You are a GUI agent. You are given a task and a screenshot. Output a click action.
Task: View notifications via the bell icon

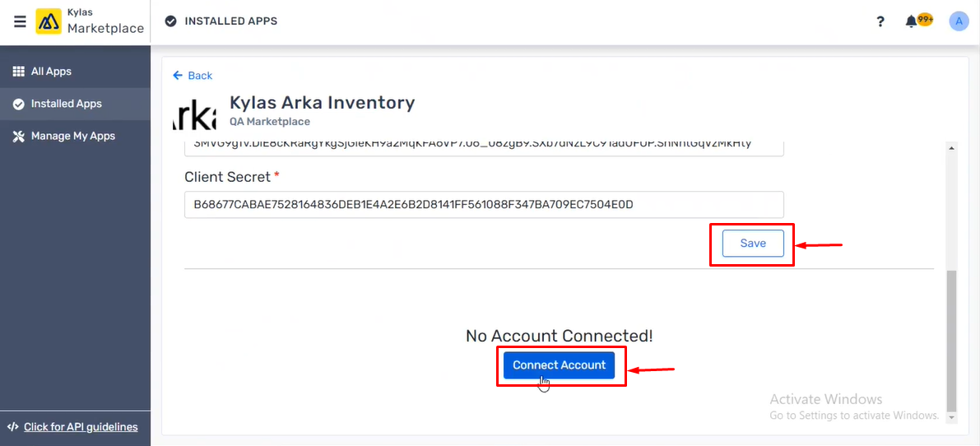pyautogui.click(x=911, y=22)
